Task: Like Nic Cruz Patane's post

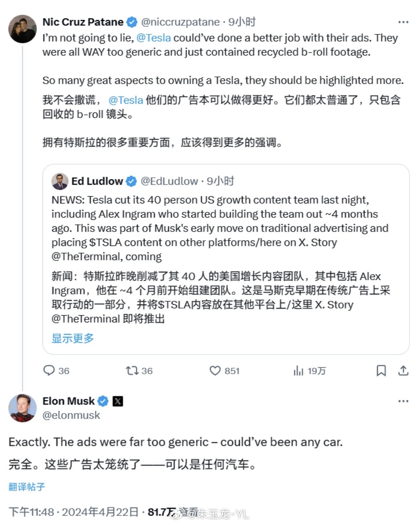Action: click(x=215, y=371)
